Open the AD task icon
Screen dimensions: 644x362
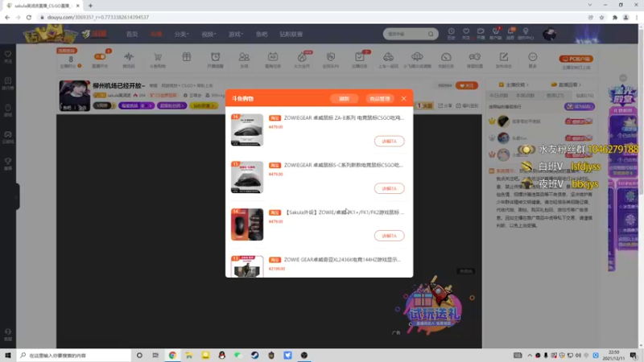pyautogui.click(x=273, y=59)
